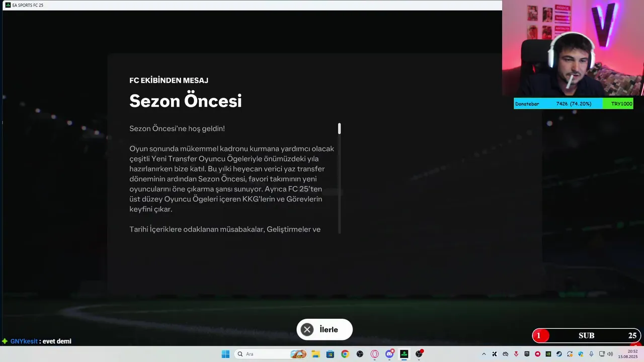The height and width of the screenshot is (362, 644).
Task: Click the red round tray icon
Action: pyautogui.click(x=538, y=354)
